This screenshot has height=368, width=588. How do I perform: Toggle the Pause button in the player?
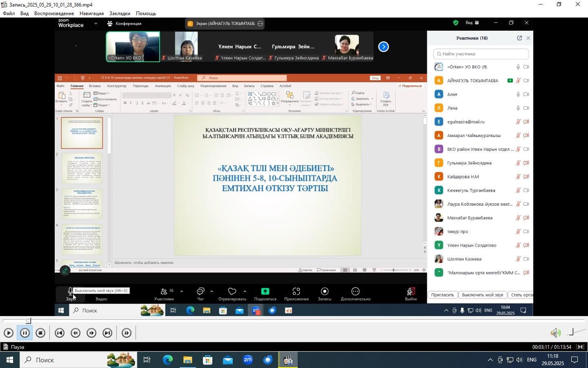pos(25,333)
